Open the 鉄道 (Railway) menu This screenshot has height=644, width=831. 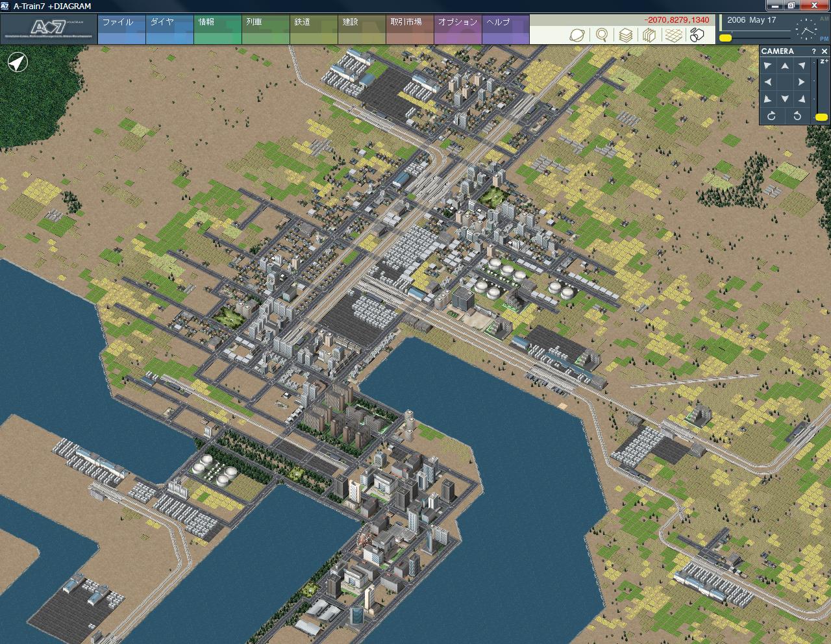(314, 30)
